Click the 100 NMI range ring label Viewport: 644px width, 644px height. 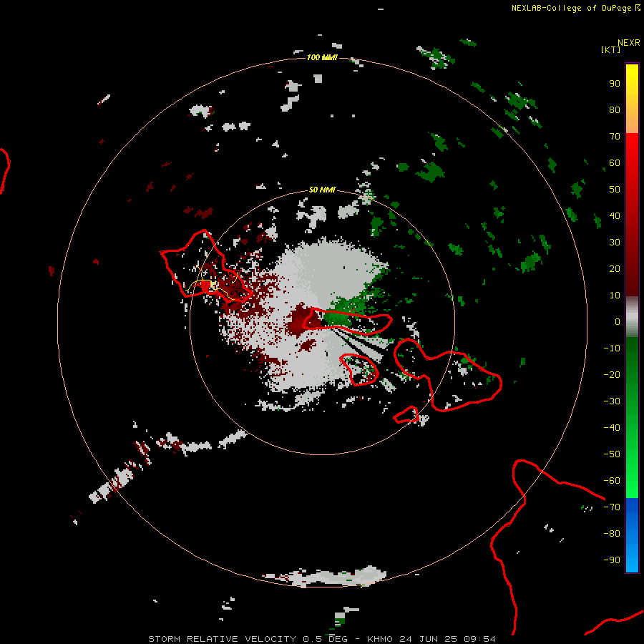click(322, 57)
